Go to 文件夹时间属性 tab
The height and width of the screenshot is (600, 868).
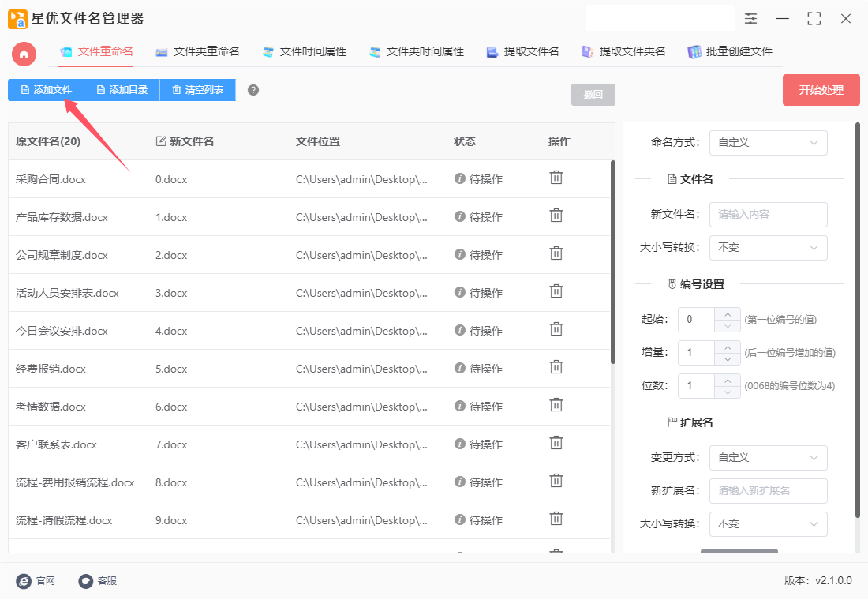tap(417, 52)
